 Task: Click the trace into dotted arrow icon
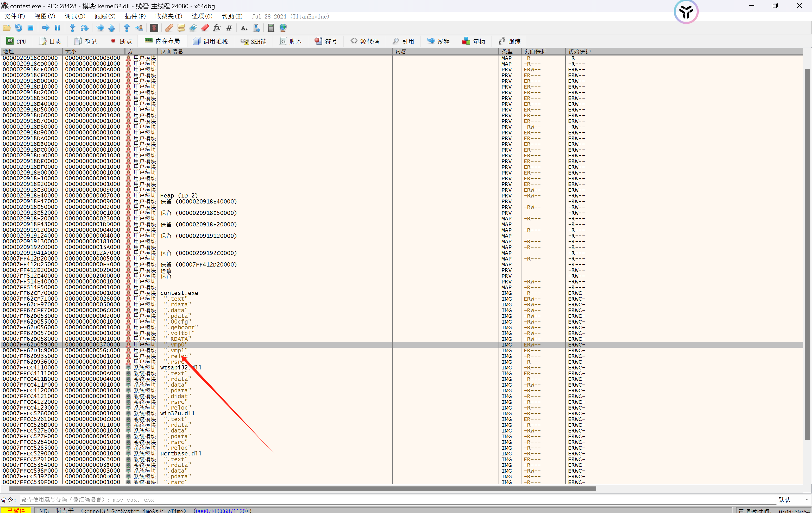(x=99, y=28)
